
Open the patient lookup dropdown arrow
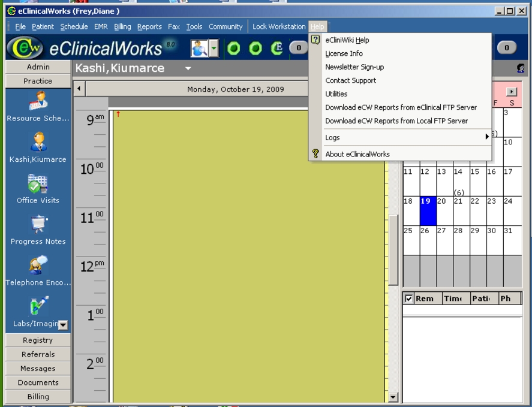click(214, 49)
